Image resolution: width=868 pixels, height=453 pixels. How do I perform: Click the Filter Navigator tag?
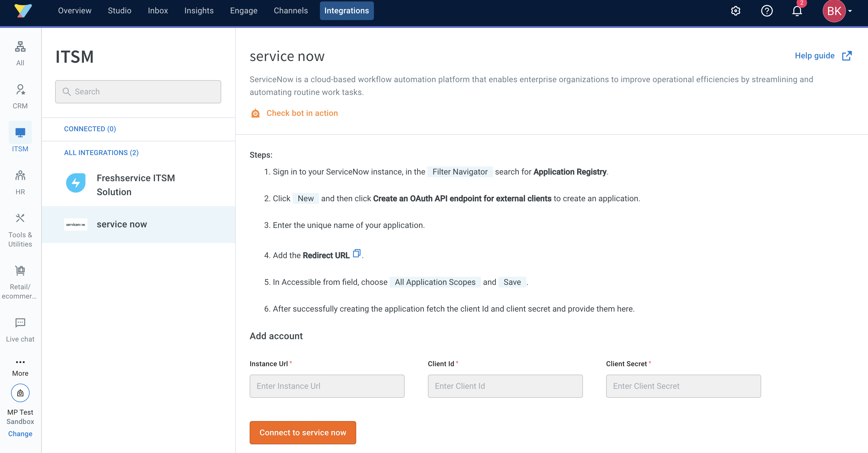[460, 172]
